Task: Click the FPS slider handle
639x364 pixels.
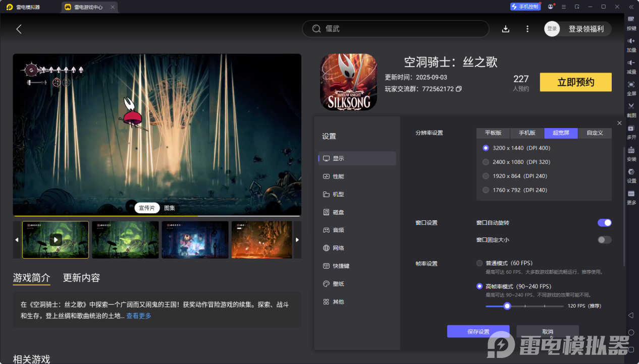Action: coord(507,306)
